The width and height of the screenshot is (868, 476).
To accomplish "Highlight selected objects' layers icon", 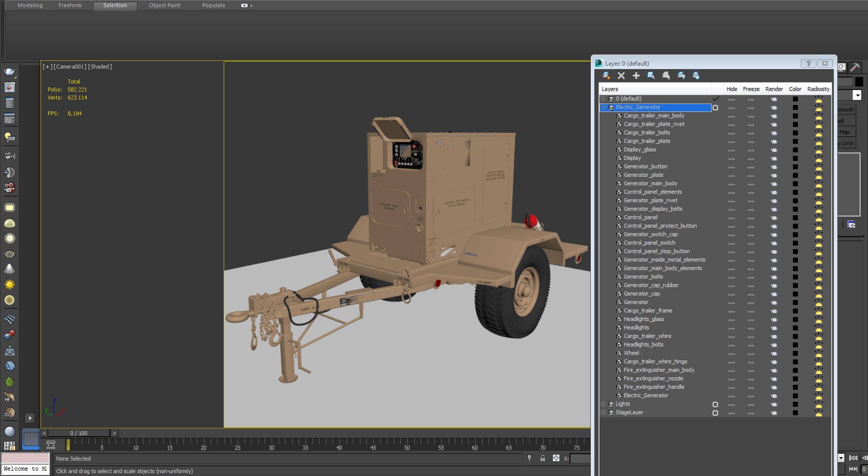I will click(666, 75).
